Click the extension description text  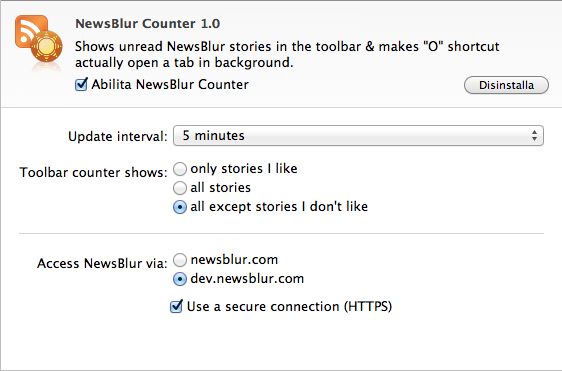[287, 54]
